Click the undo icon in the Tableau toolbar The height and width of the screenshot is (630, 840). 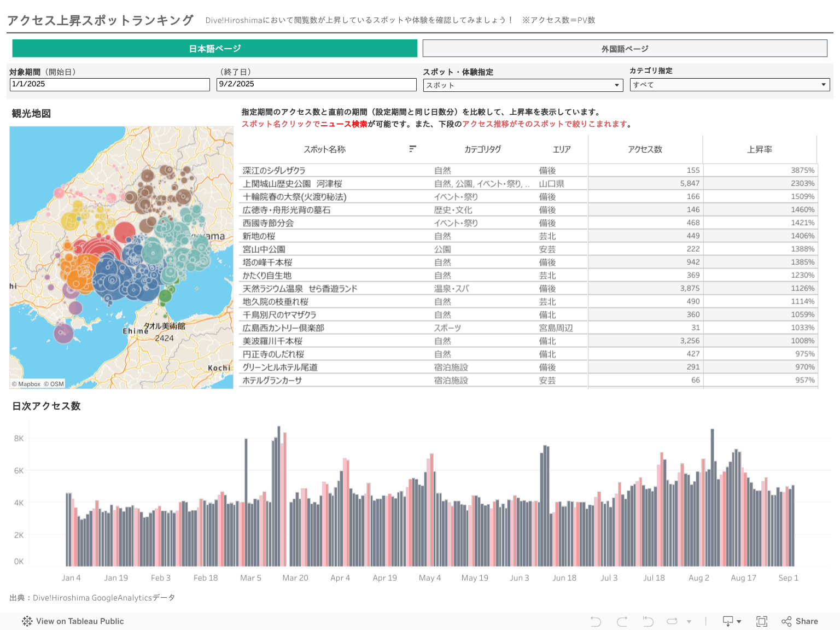tap(596, 621)
